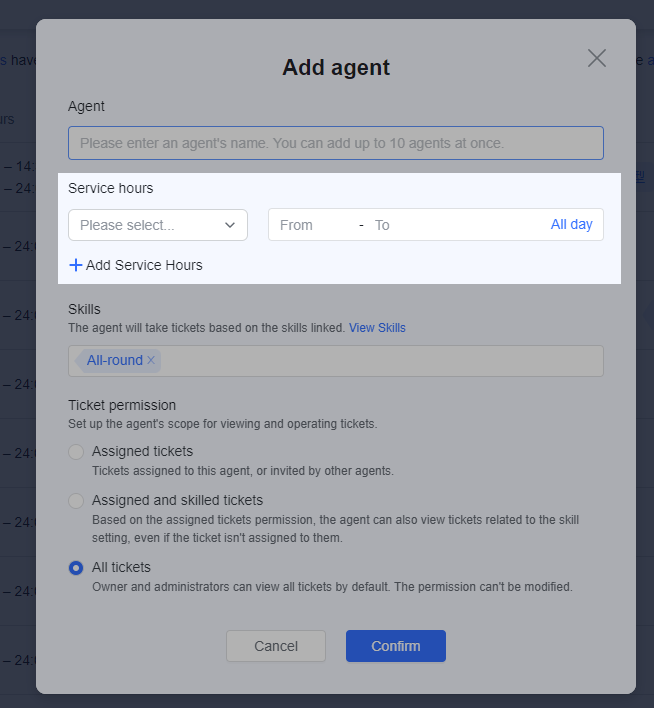Viewport: 654px width, 708px height.
Task: Click the plus icon for adding service hours
Action: (x=76, y=265)
